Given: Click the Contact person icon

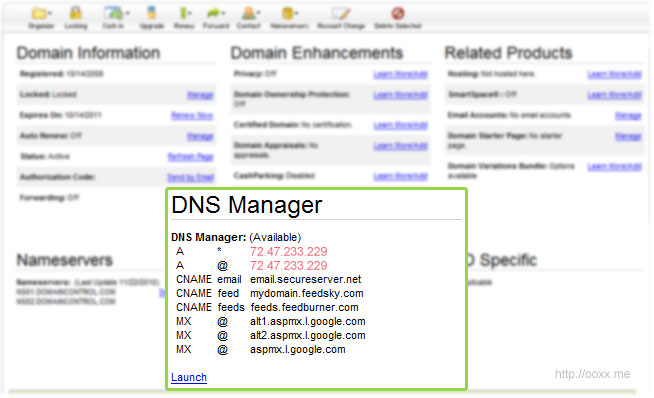Looking at the screenshot, I should pyautogui.click(x=248, y=13).
